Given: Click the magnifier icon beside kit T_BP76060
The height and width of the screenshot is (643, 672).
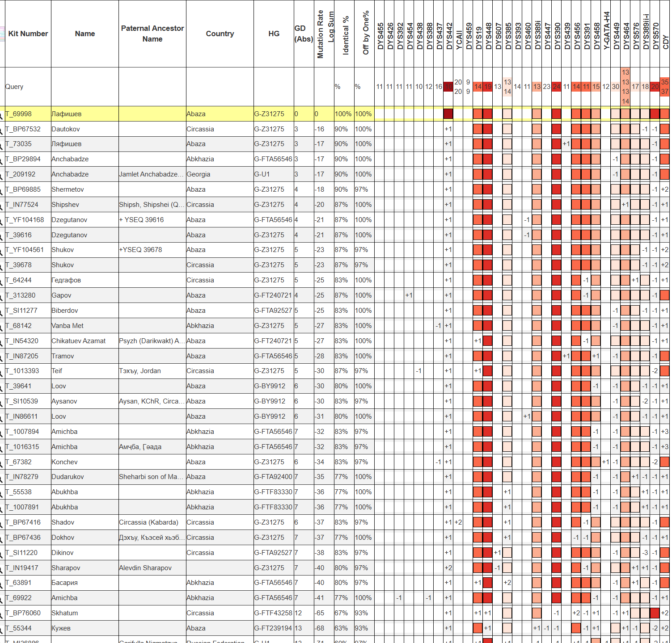Looking at the screenshot, I should tap(1, 614).
